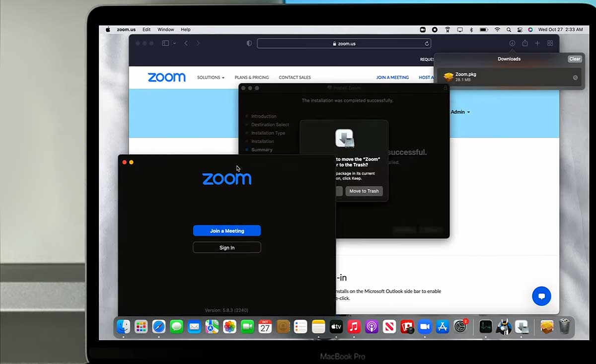Expand SOLUTIONS dropdown on Zoom site
This screenshot has width=596, height=364.
click(211, 77)
